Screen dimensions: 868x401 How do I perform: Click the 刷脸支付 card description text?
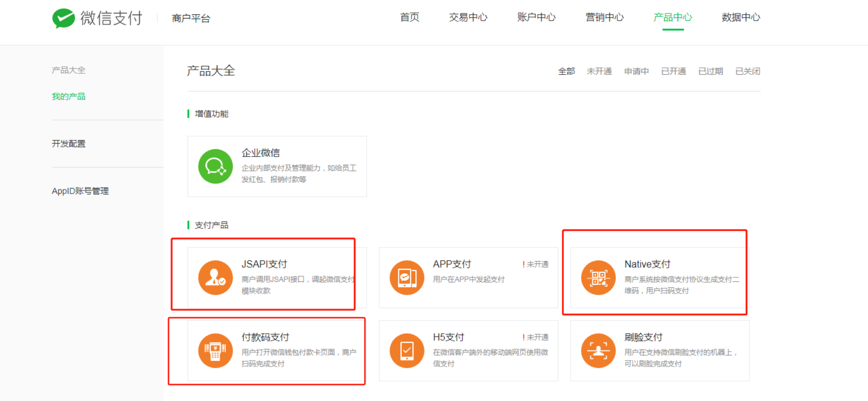(681, 358)
